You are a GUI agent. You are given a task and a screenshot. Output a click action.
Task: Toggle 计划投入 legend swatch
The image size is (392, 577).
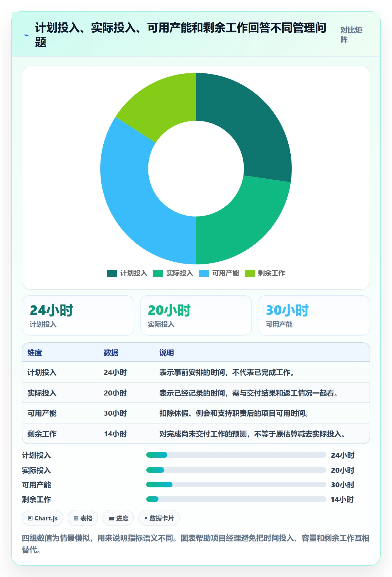pyautogui.click(x=112, y=273)
